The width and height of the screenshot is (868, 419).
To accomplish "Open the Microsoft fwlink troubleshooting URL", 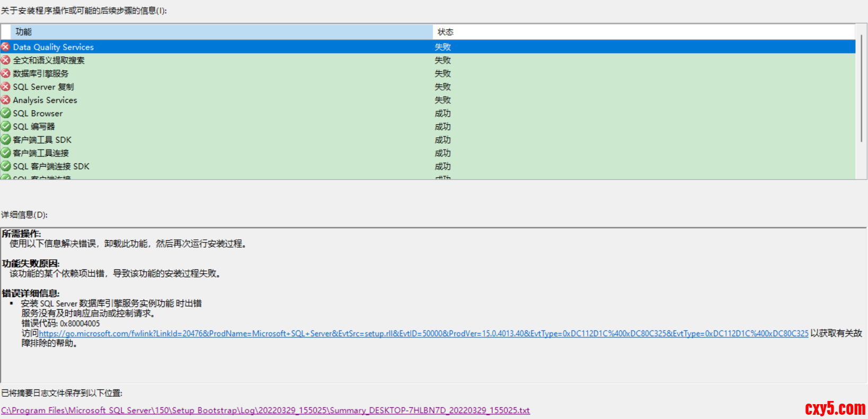I will (423, 334).
